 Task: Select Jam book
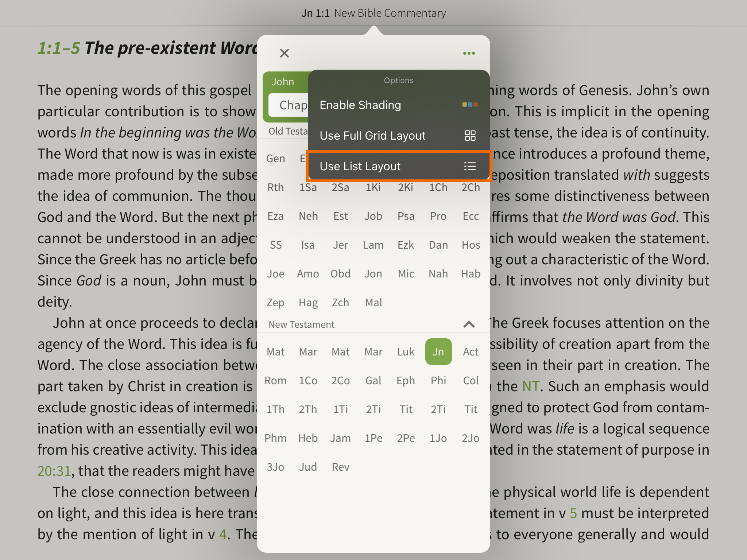coord(340,438)
